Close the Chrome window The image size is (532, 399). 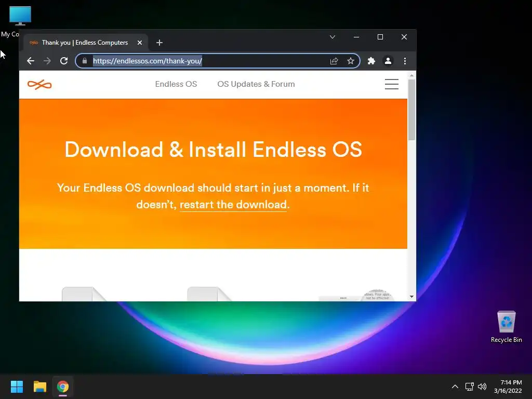coord(404,37)
